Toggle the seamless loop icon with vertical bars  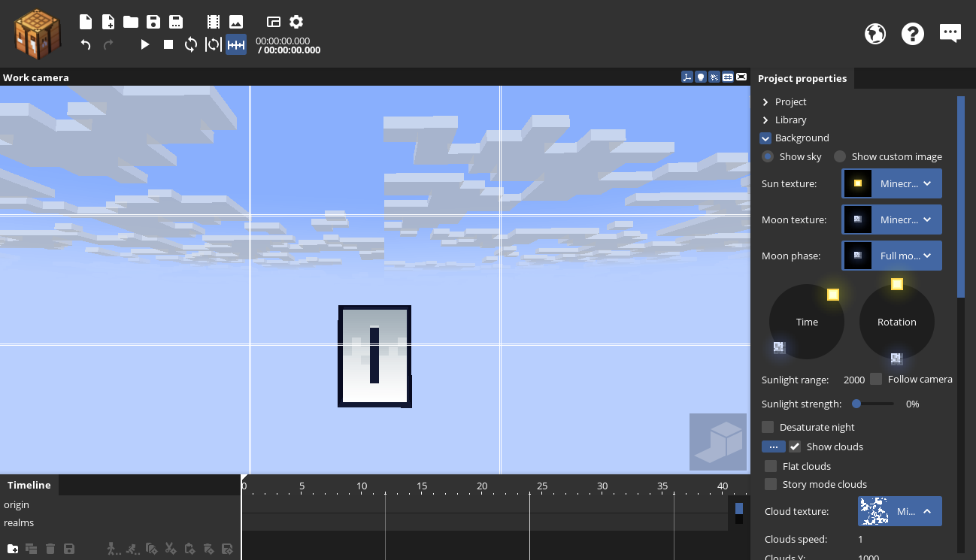click(214, 44)
